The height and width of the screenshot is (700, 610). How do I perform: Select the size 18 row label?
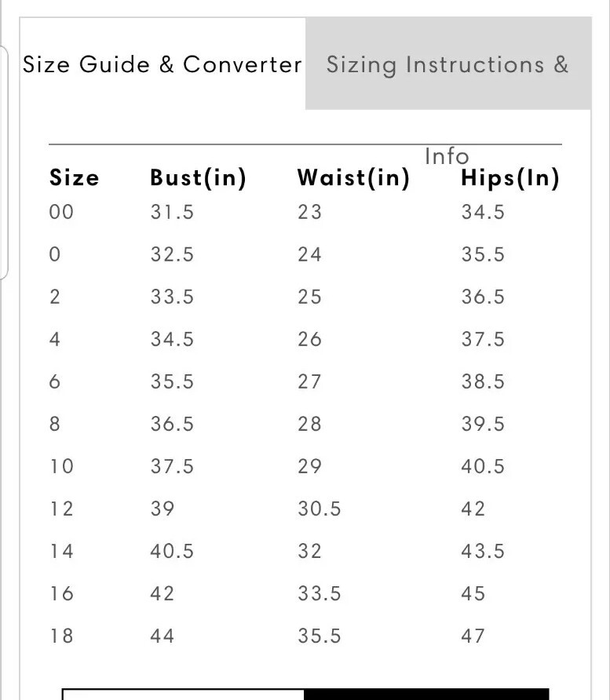point(61,636)
